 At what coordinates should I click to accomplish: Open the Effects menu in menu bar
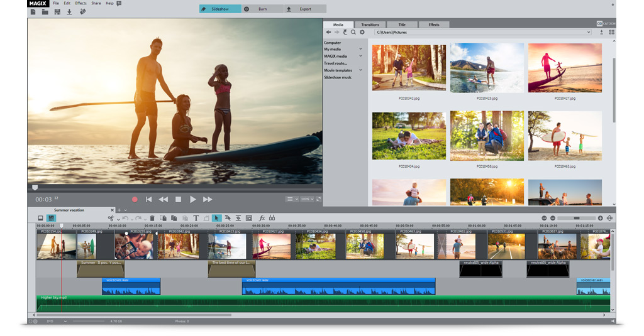(x=80, y=3)
